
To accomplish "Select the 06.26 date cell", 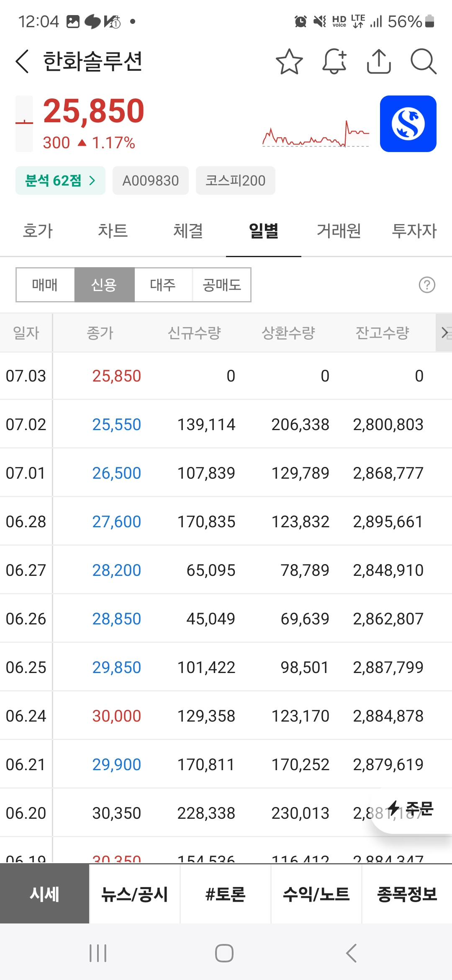I will click(x=26, y=619).
